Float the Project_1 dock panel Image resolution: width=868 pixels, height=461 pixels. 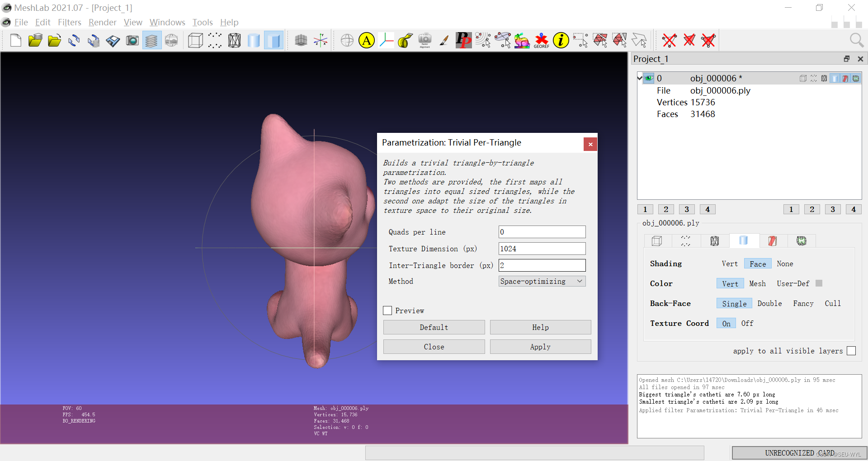click(846, 59)
